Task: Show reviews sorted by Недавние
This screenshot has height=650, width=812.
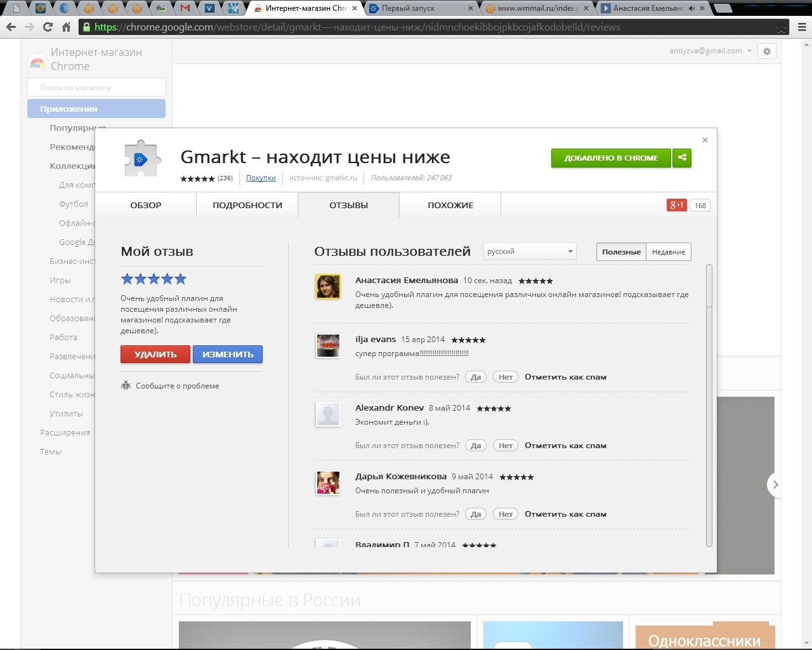Action: (x=669, y=251)
